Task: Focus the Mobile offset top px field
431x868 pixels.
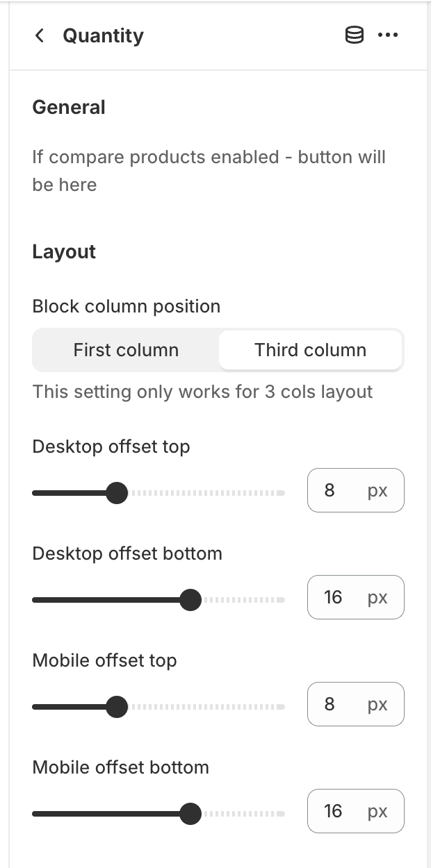Action: coord(355,704)
